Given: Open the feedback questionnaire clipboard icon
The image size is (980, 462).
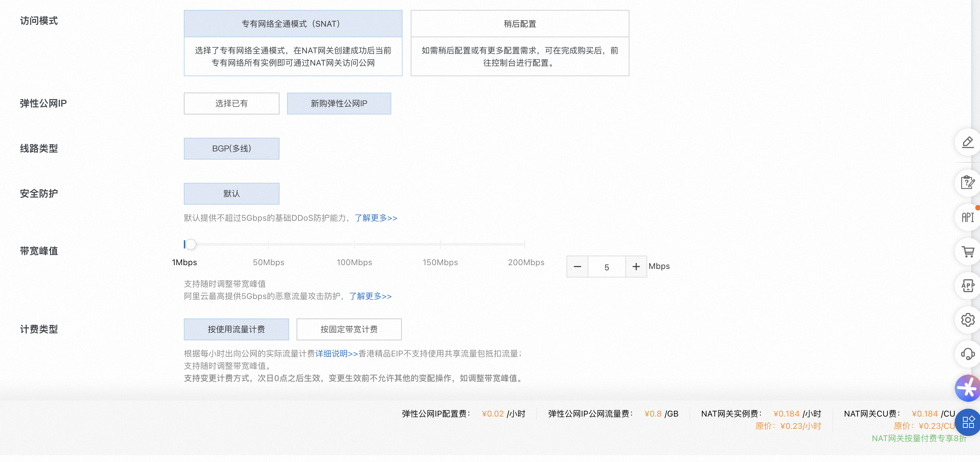Looking at the screenshot, I should coord(967,183).
